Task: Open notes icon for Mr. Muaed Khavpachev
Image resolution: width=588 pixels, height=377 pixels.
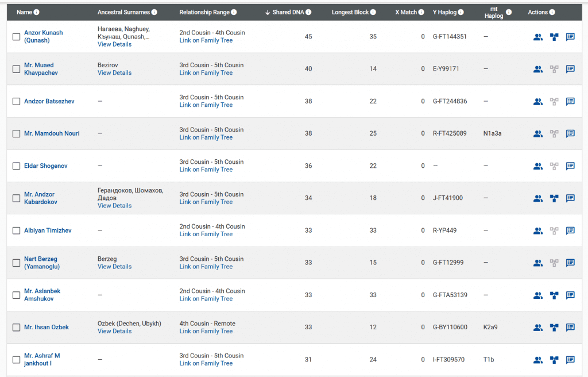Action: coord(570,69)
